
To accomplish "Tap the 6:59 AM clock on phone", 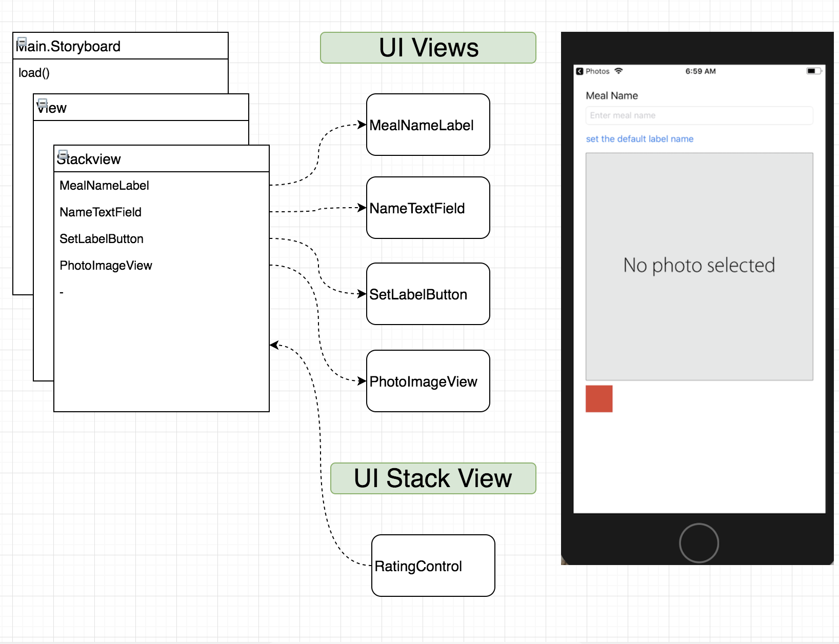I will click(x=701, y=71).
